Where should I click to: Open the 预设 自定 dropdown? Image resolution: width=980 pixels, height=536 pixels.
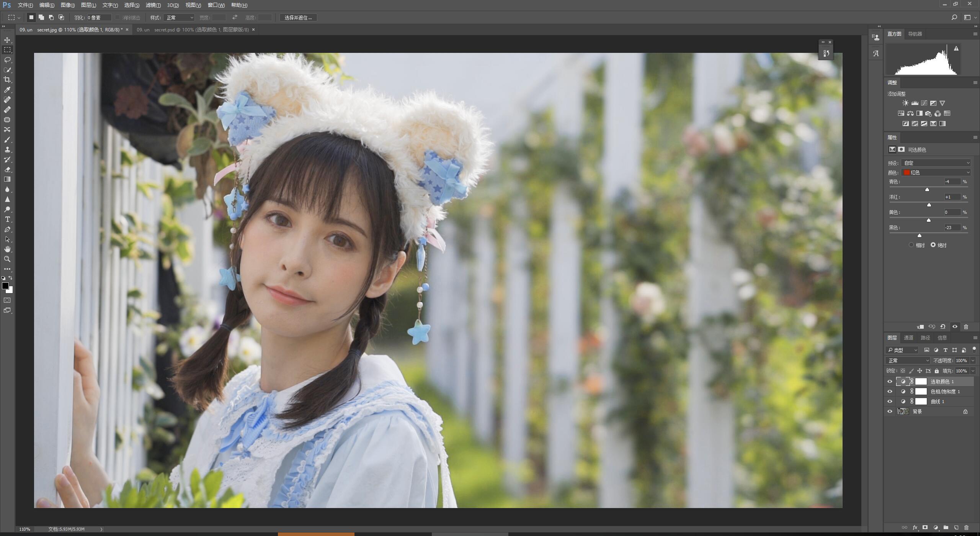click(x=936, y=163)
